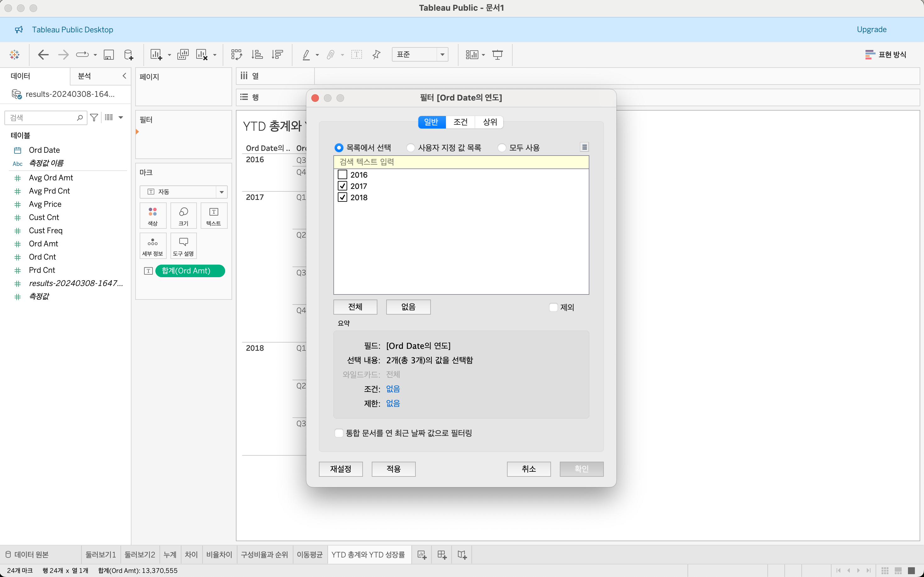Click the new dashboard icon in tab bar
Viewport: 924px width, 577px height.
442,554
